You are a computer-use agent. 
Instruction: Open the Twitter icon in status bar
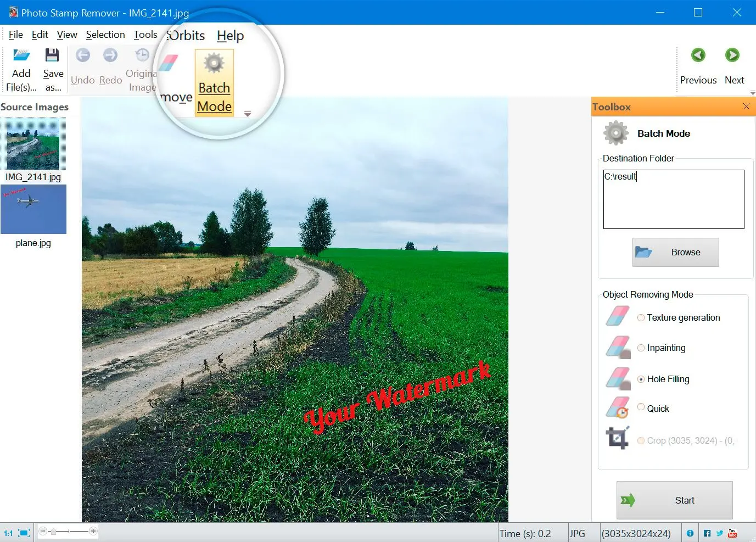point(719,533)
